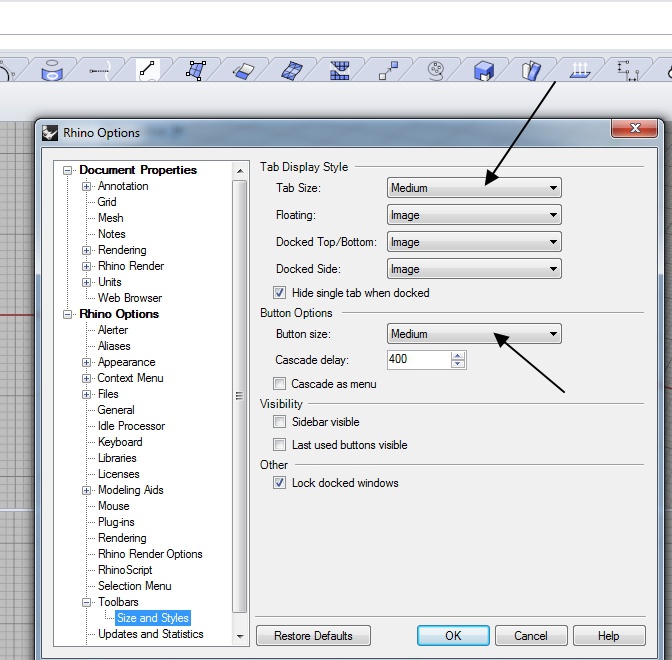
Task: Select the blue mesh grid tab icon
Action: pyautogui.click(x=340, y=70)
